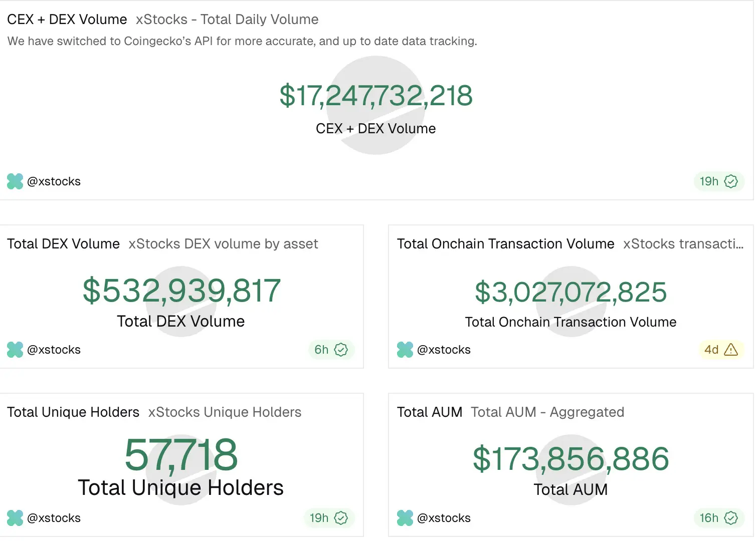756x541 pixels.
Task: Open the CEX + DEX Volume card title
Action: (67, 19)
